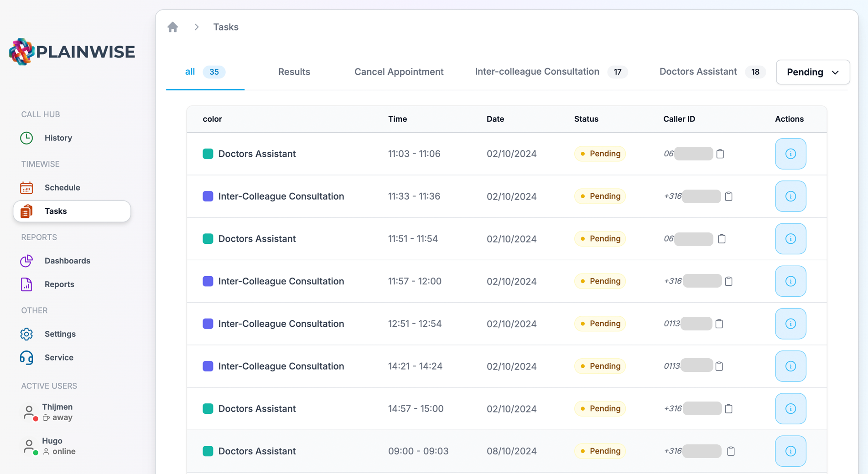Click the Caller ID column header
Image resolution: width=868 pixels, height=474 pixels.
[679, 119]
